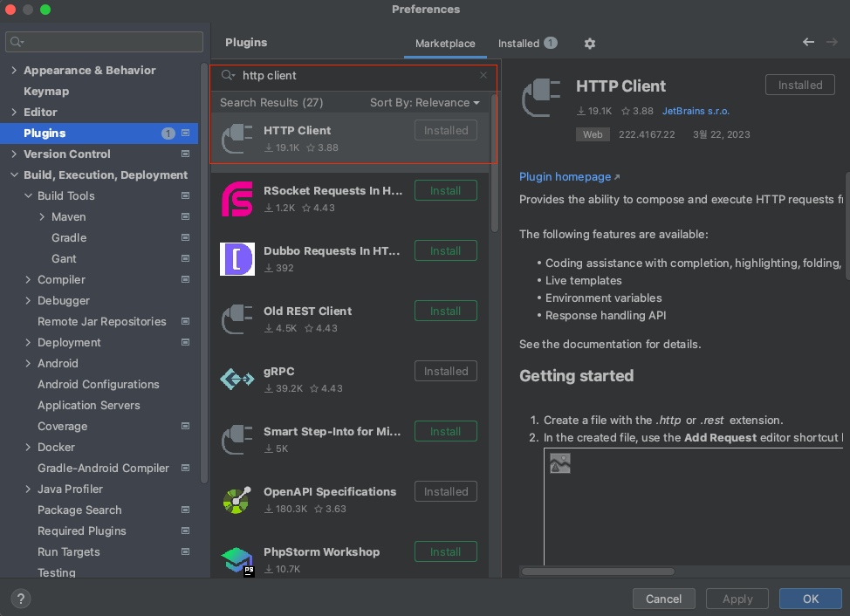
Task: Select the Smart Step-Into plugin icon
Action: (x=236, y=440)
